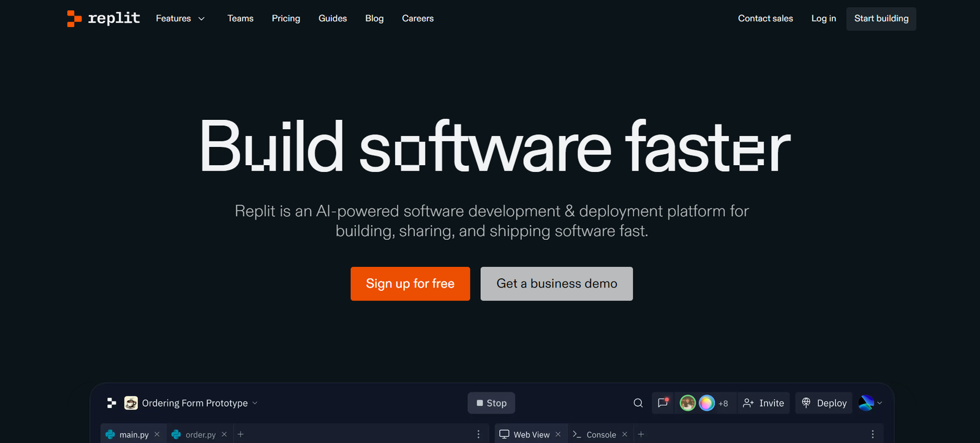Screen dimensions: 980x443
Task: Add a new file tab with plus icon beside order.py
Action: click(241, 434)
